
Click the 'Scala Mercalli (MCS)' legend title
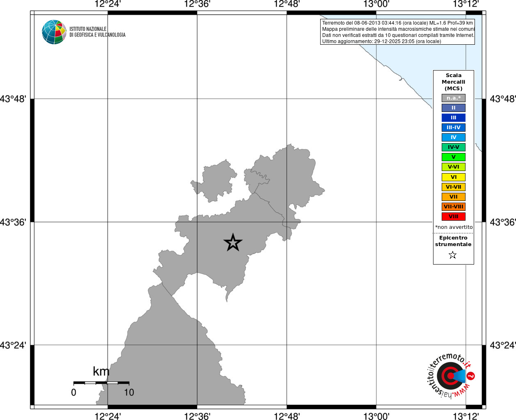[x=454, y=82]
